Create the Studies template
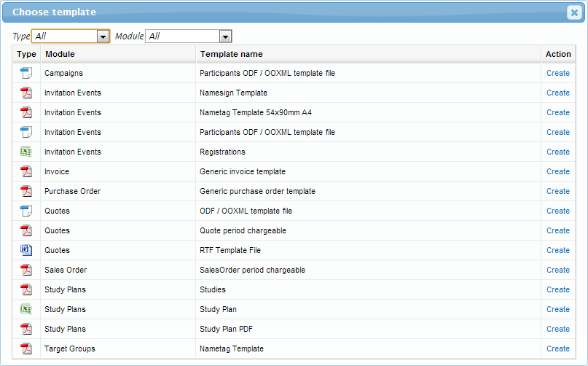The image size is (588, 366). point(558,289)
